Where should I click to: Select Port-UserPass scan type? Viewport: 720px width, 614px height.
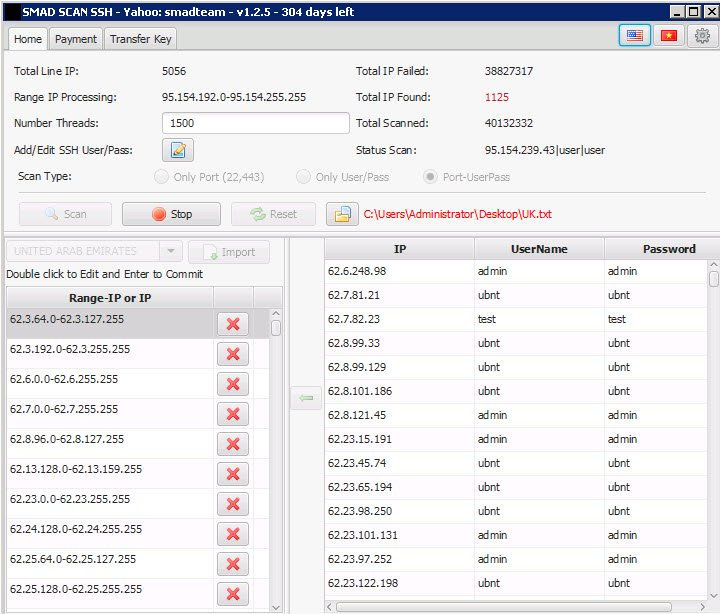430,177
